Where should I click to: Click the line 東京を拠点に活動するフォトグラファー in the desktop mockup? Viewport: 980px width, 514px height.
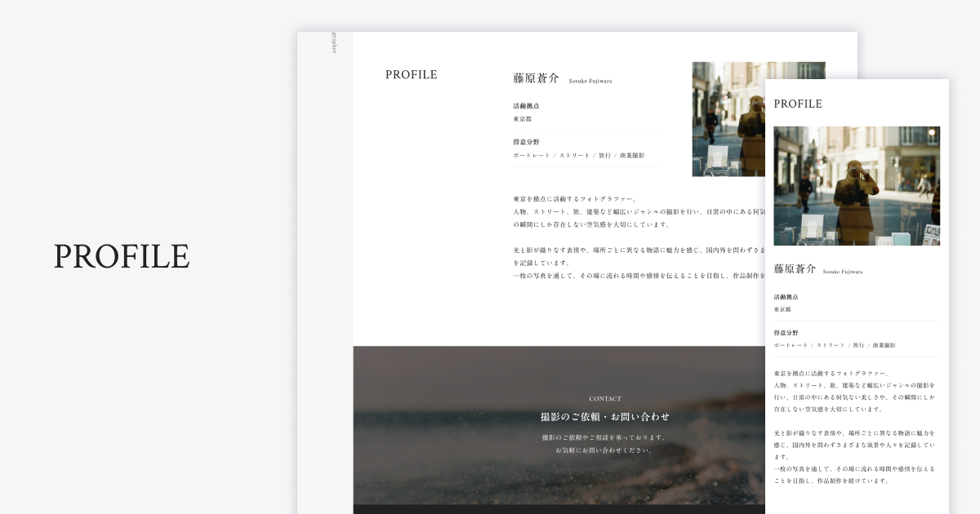coord(575,198)
